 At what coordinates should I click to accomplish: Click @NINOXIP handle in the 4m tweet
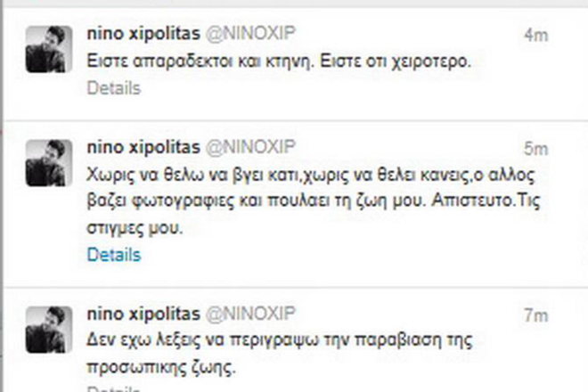251,34
